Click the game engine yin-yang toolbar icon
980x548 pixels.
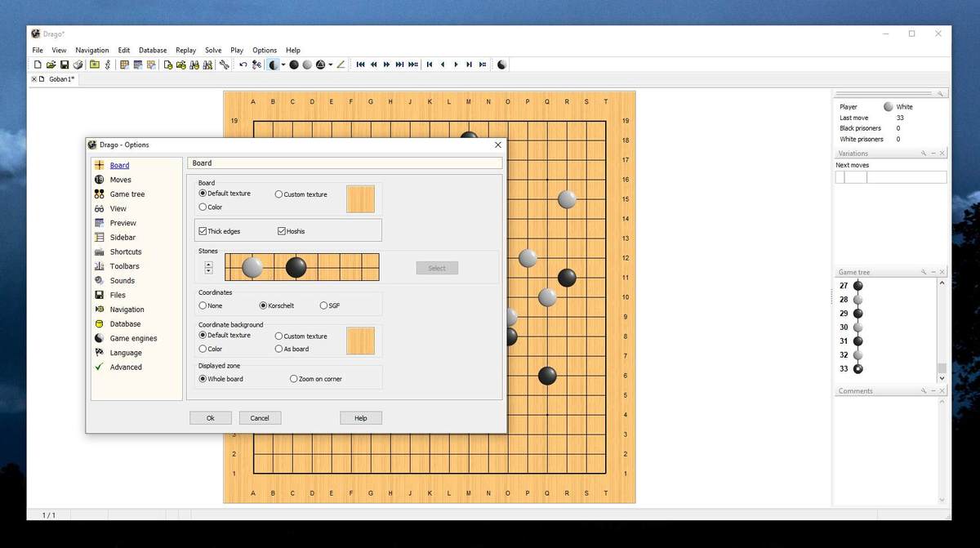[501, 65]
